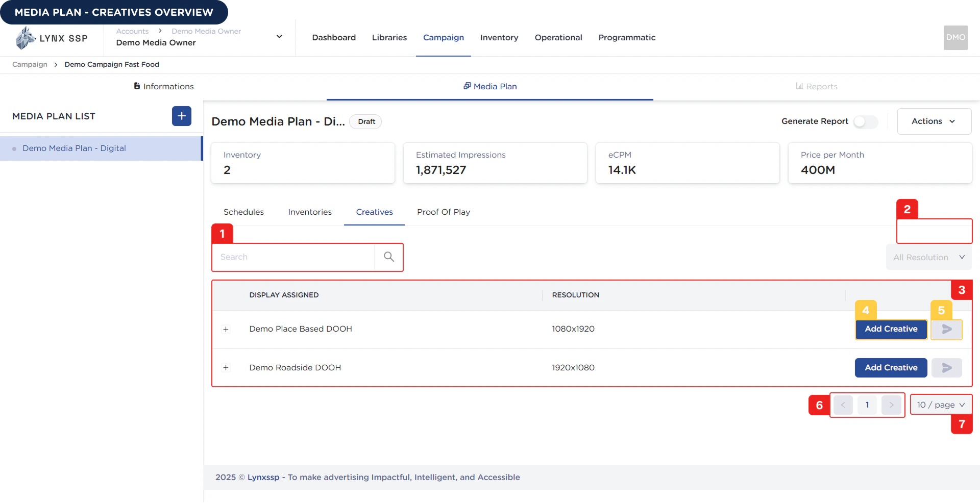Open the Lynxssp footer link

(263, 477)
